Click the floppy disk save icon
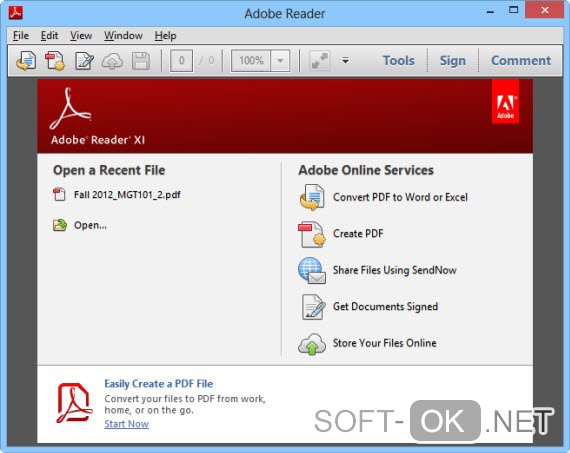The height and width of the screenshot is (453, 570). (141, 61)
